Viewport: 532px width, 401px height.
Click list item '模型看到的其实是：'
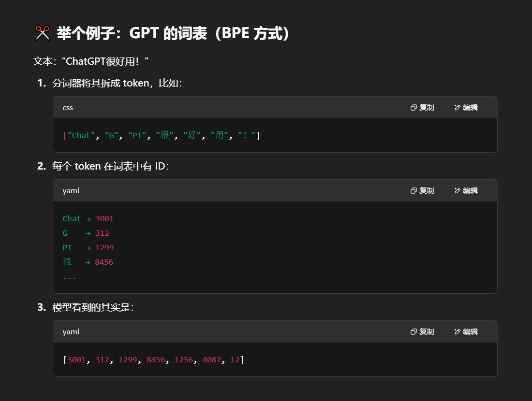coord(93,307)
